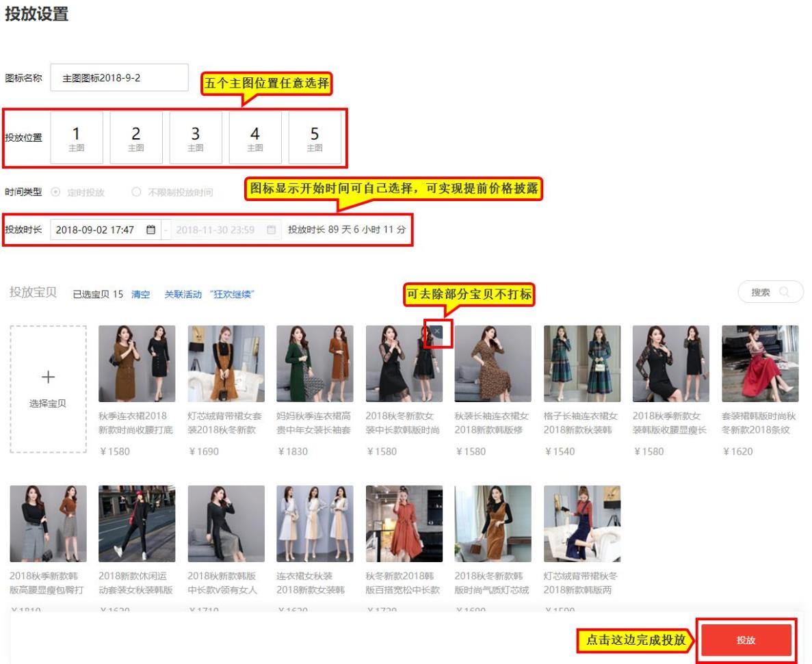Select the 秋装长袖连衣裙女 product thumbnail
The width and height of the screenshot is (812, 664).
[x=493, y=364]
